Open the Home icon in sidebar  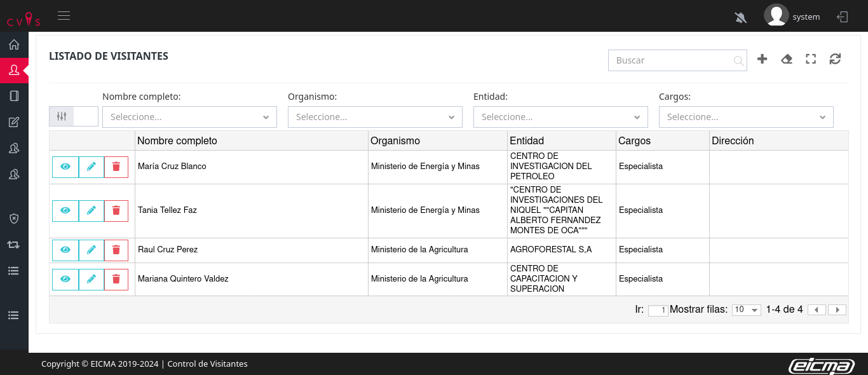coord(14,44)
